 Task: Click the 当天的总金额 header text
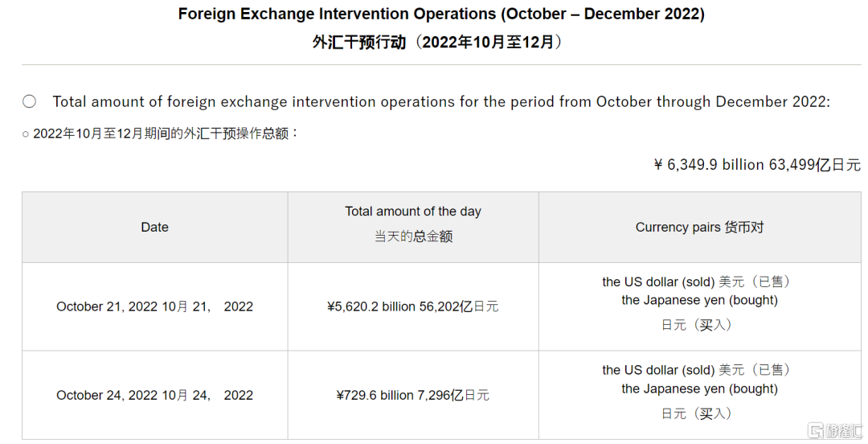pos(413,236)
